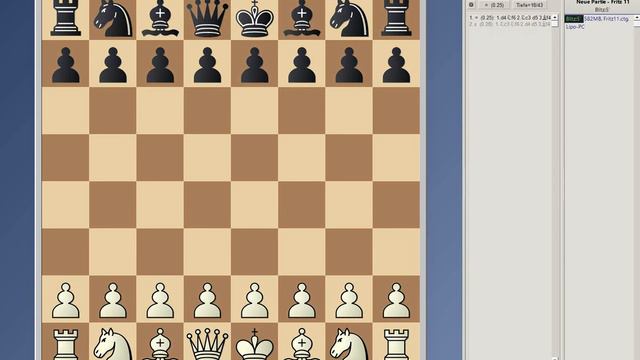Pick the black pawn on c7

[160, 65]
